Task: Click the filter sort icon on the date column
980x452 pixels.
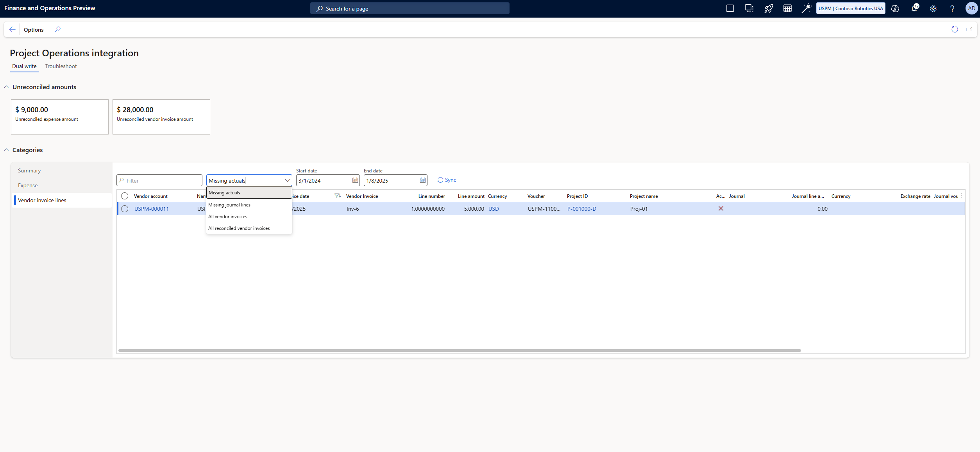Action: [x=338, y=196]
